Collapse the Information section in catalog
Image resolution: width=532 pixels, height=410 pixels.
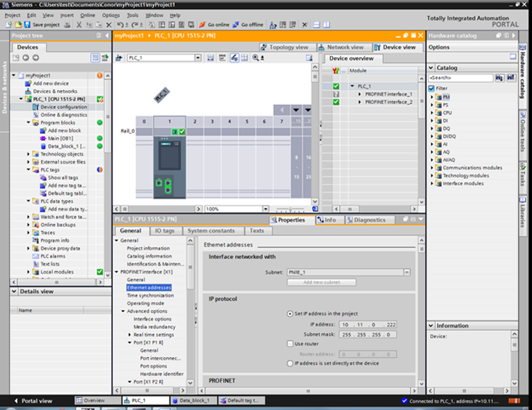click(x=431, y=325)
